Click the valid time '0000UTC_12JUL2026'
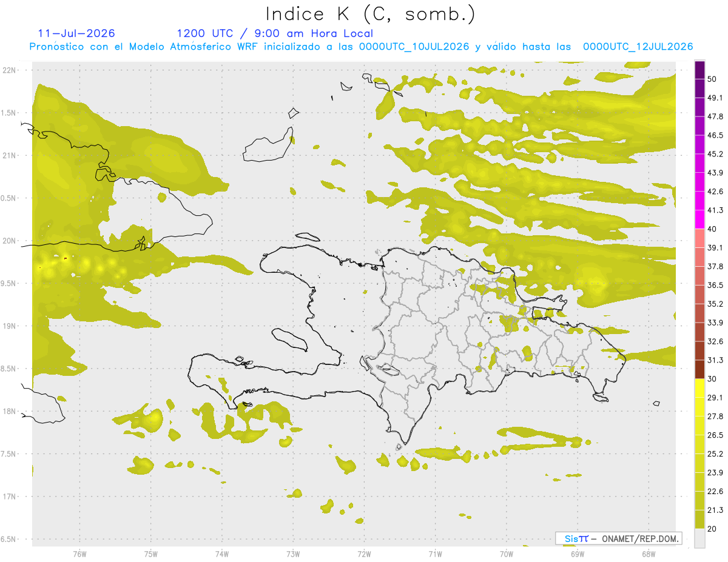728x562 pixels. click(x=638, y=47)
